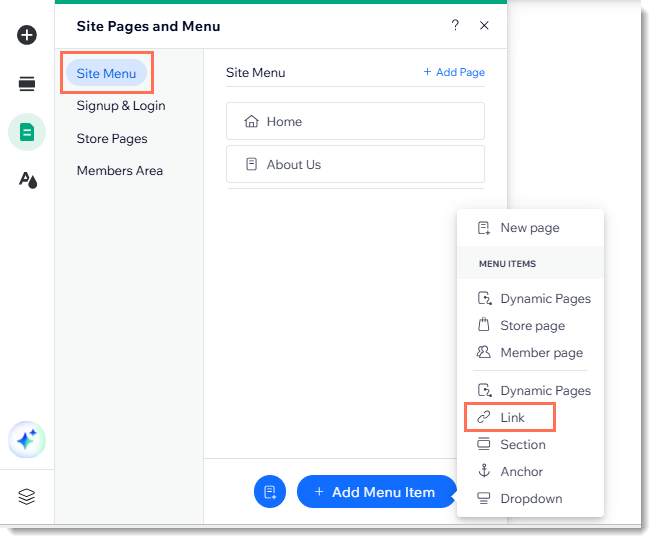Click the Add Elements plus icon

coord(27,35)
